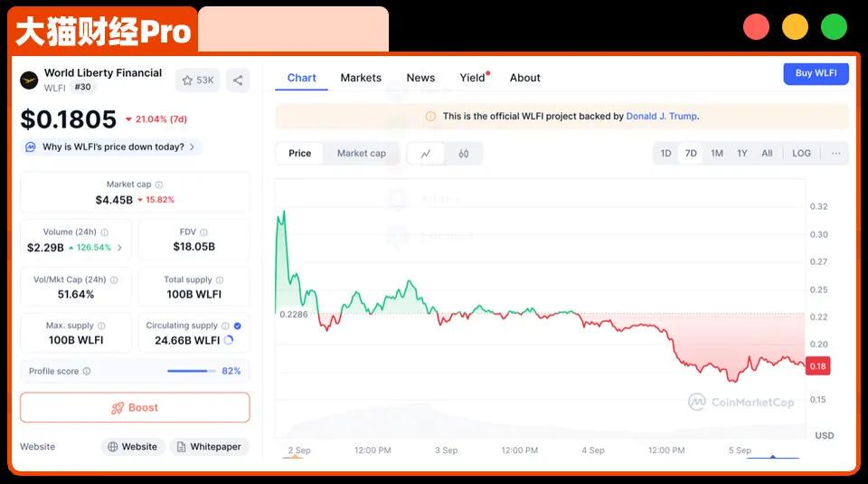The width and height of the screenshot is (868, 484).
Task: Open the Whitepaper dropdown button
Action: [x=209, y=447]
